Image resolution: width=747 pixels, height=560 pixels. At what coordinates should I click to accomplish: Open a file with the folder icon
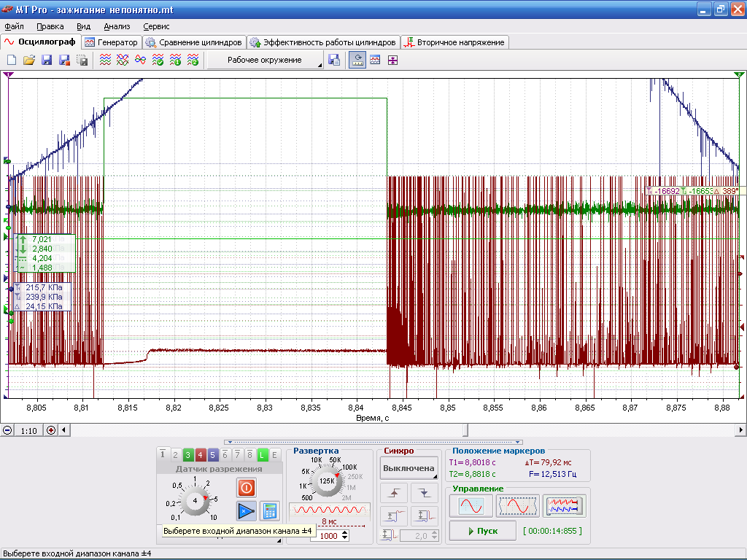(29, 60)
